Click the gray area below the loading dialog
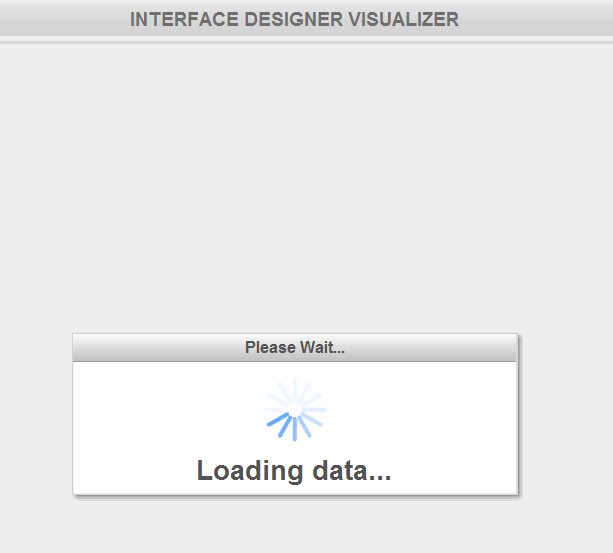 click(x=300, y=525)
